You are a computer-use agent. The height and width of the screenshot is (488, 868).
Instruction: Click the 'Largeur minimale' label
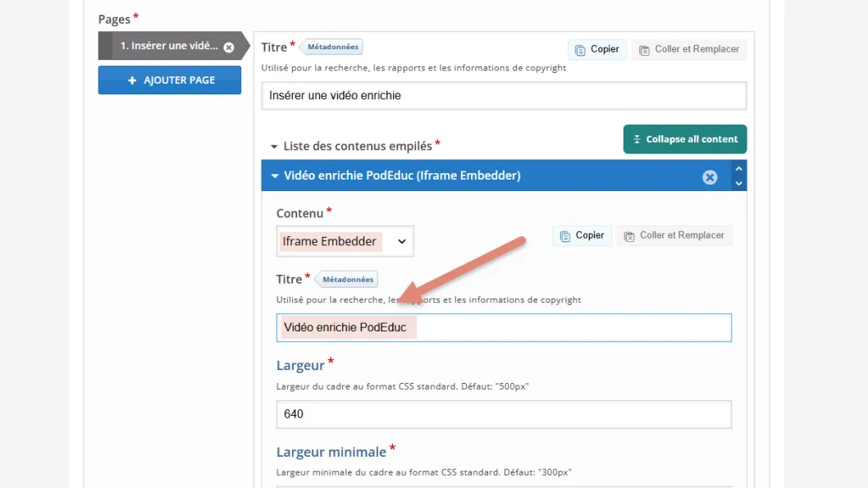point(331,452)
